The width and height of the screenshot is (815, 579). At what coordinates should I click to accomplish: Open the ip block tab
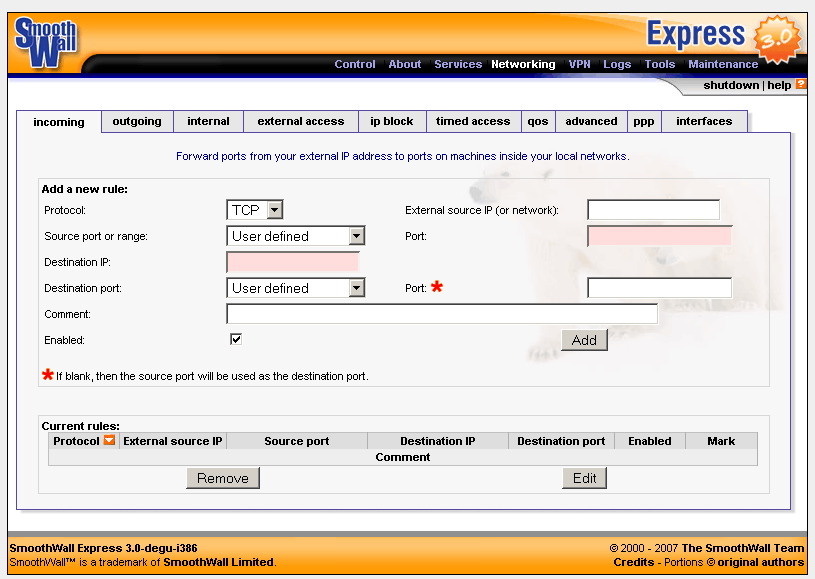point(392,121)
